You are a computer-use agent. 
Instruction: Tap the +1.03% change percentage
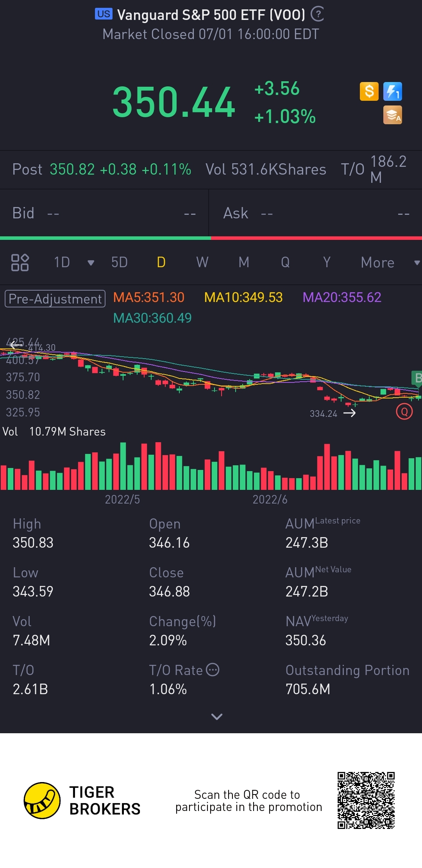coord(285,116)
